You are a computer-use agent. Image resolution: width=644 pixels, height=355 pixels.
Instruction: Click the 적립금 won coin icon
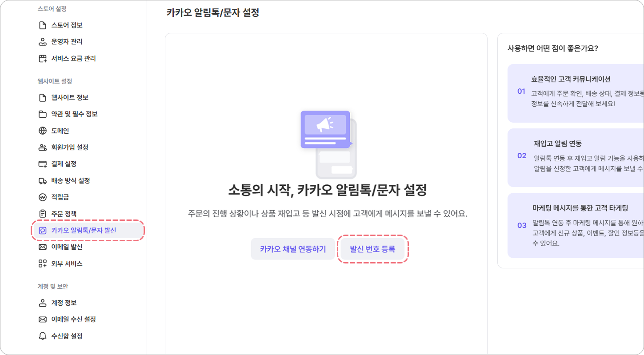[x=43, y=197]
